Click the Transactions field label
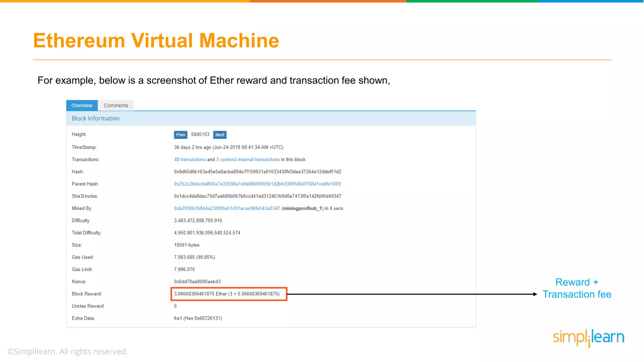The width and height of the screenshot is (644, 362). [86, 160]
